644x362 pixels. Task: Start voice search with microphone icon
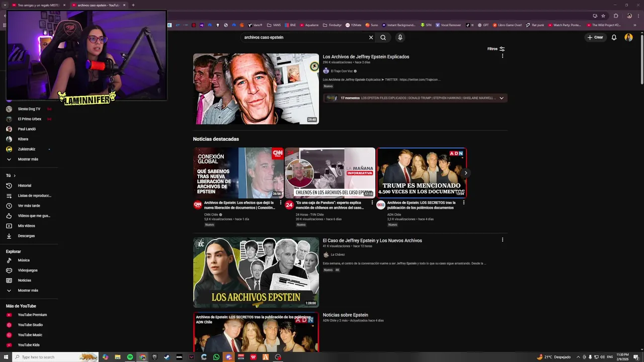400,37
